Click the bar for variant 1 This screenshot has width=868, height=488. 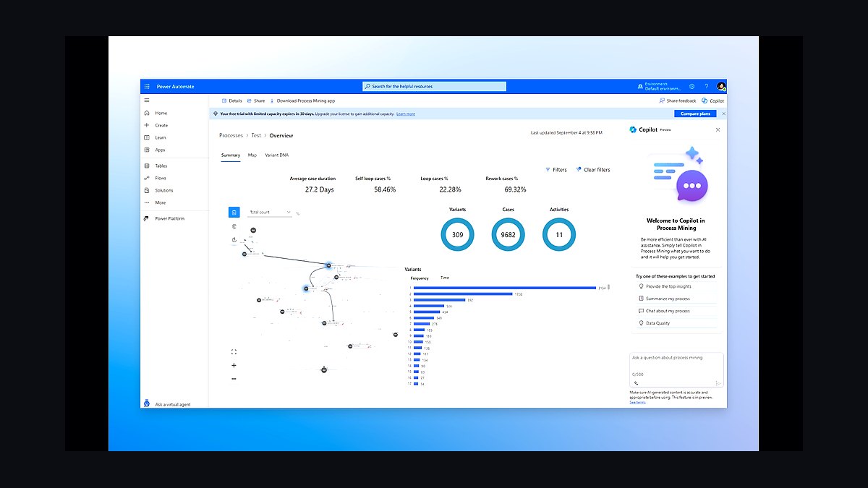pos(505,288)
